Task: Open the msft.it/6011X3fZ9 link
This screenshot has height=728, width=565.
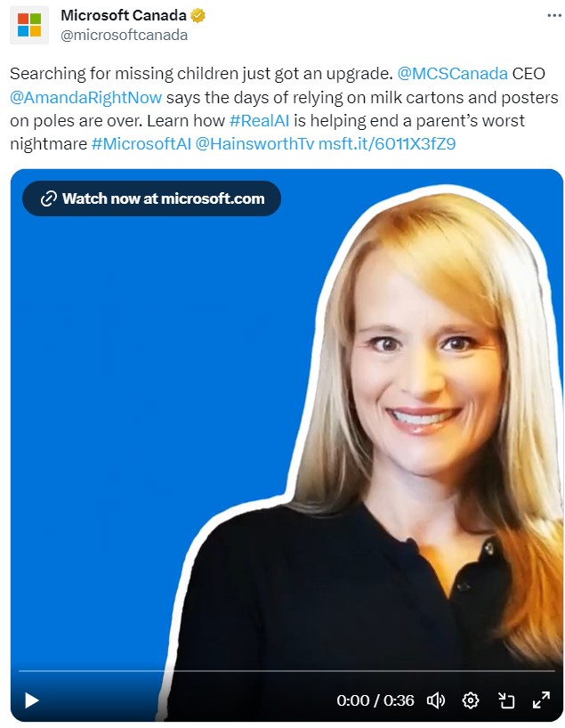Action: [x=387, y=144]
